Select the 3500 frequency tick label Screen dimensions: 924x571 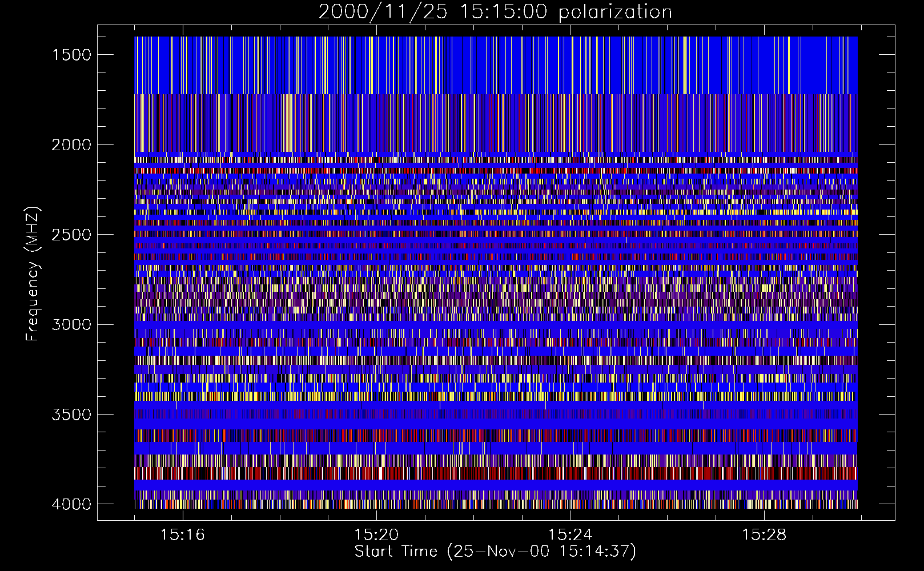pyautogui.click(x=71, y=415)
